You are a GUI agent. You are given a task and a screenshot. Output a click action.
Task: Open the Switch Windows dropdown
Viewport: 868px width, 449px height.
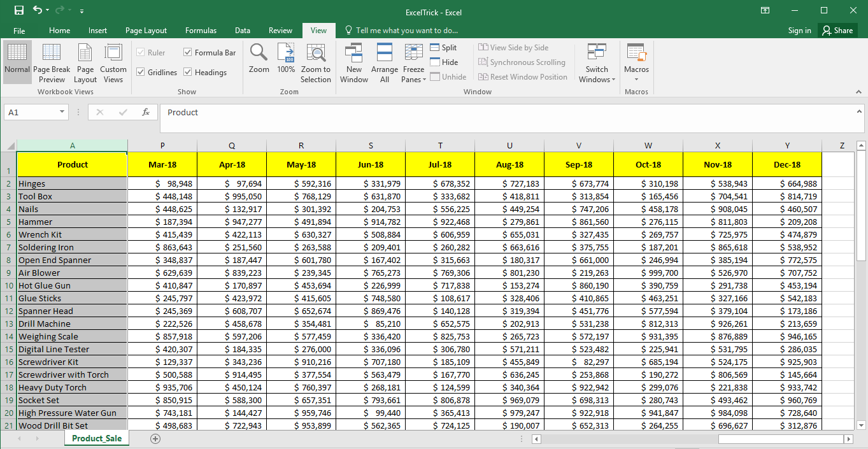(597, 63)
